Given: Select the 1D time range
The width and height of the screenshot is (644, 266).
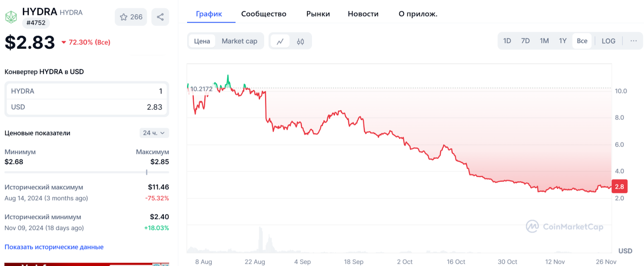Looking at the screenshot, I should coord(507,41).
